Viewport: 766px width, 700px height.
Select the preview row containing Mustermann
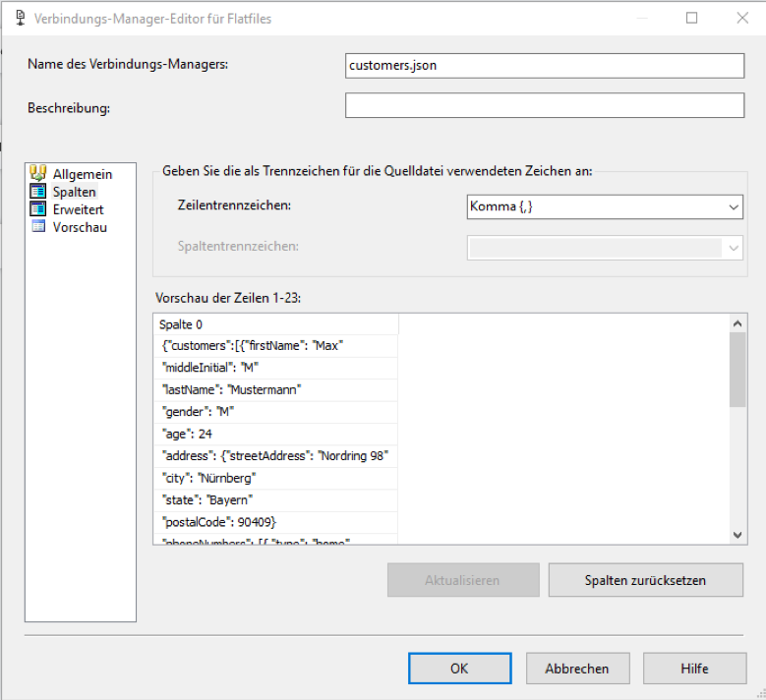coord(276,389)
